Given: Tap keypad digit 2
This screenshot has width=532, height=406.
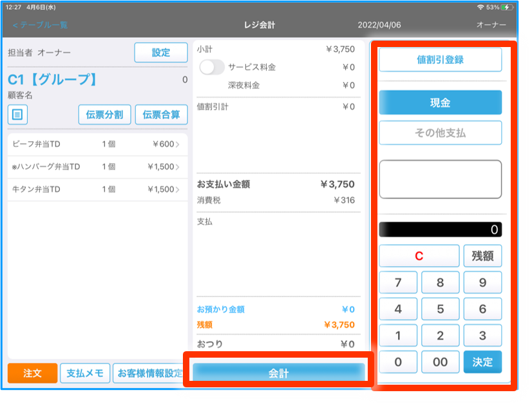Looking at the screenshot, I should pos(440,335).
